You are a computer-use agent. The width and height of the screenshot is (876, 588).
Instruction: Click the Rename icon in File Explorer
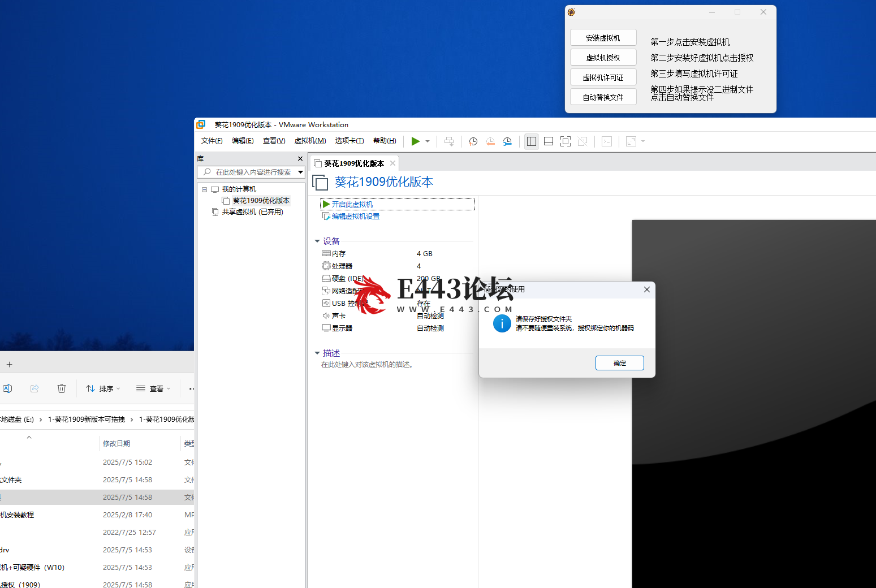point(7,388)
